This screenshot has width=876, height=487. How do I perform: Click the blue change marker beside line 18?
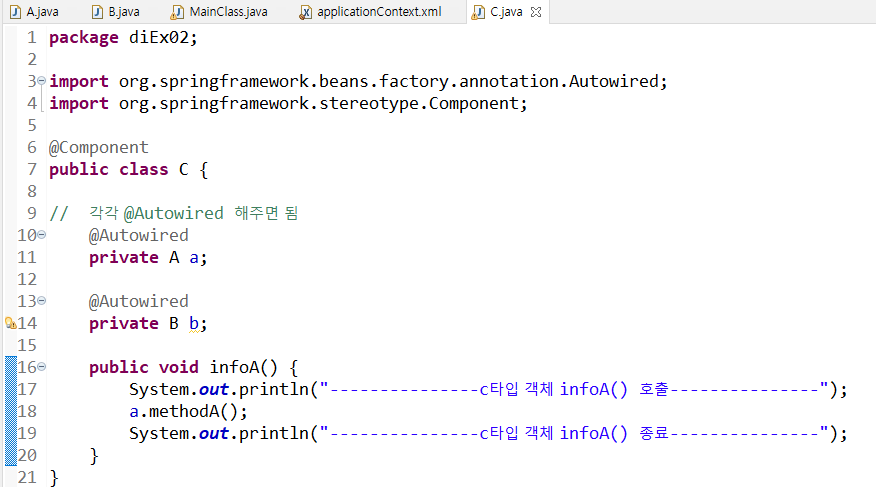(x=11, y=411)
